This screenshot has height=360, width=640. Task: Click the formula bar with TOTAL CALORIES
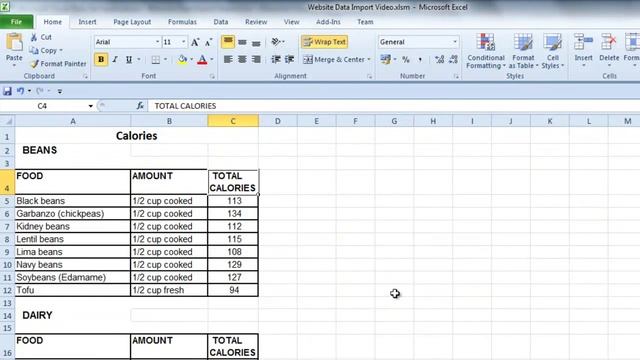tap(394, 106)
